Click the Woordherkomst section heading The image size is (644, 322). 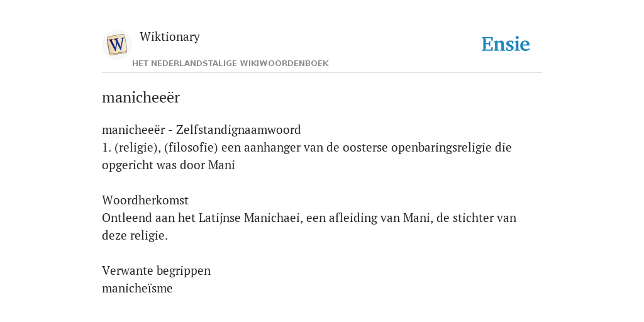pyautogui.click(x=145, y=200)
